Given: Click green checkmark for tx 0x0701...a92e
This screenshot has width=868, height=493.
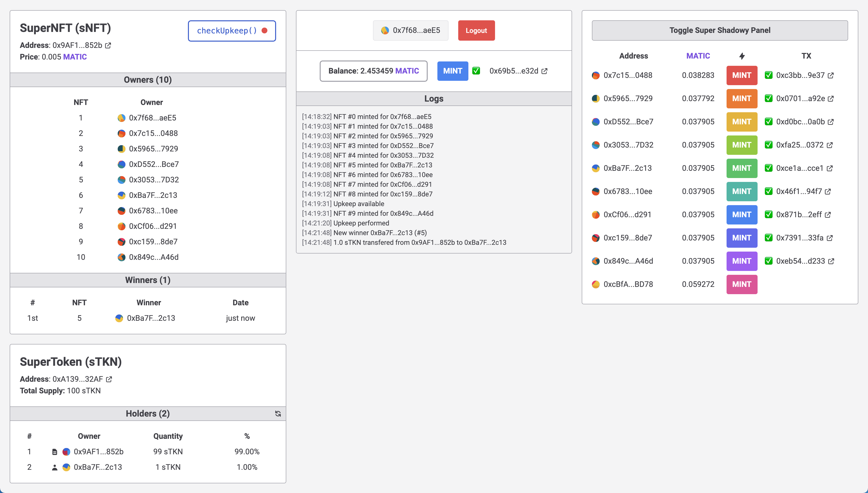Looking at the screenshot, I should 769,98.
